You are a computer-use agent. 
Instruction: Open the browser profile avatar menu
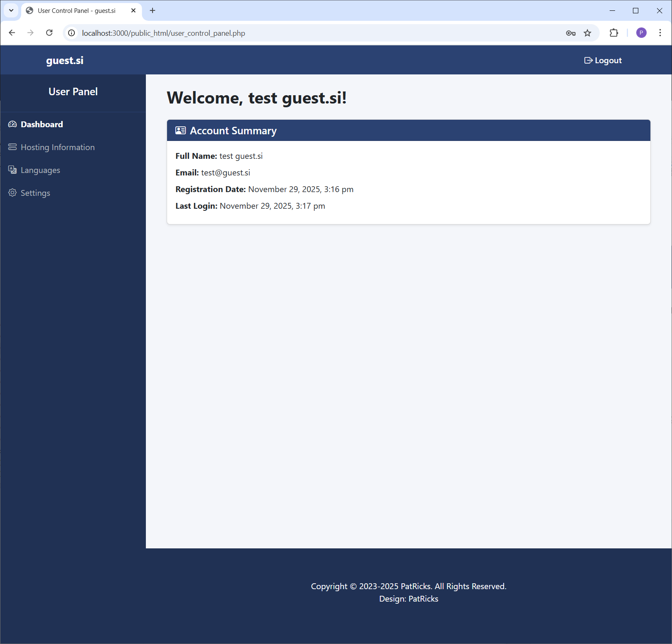641,33
